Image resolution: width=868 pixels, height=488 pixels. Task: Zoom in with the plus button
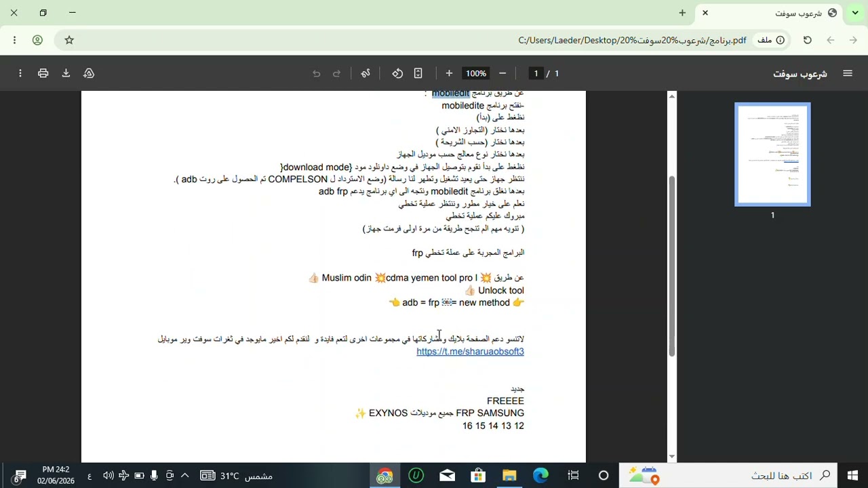pyautogui.click(x=449, y=73)
